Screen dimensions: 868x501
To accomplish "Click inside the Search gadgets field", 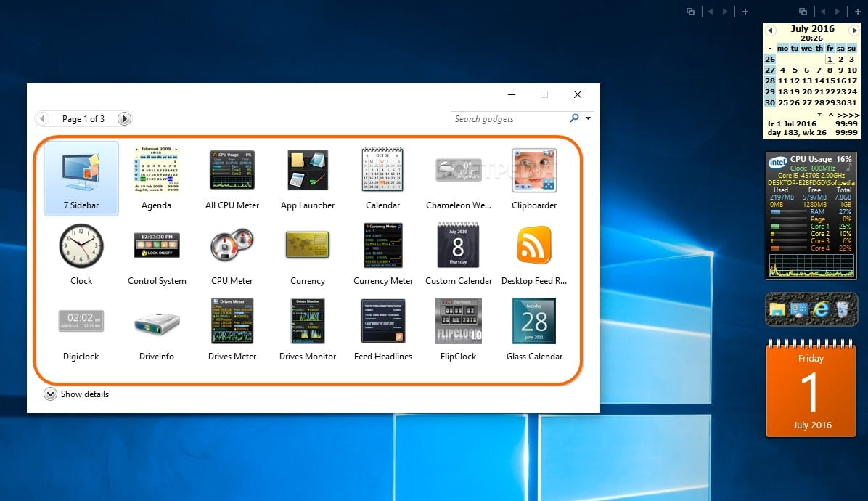I will (x=508, y=118).
